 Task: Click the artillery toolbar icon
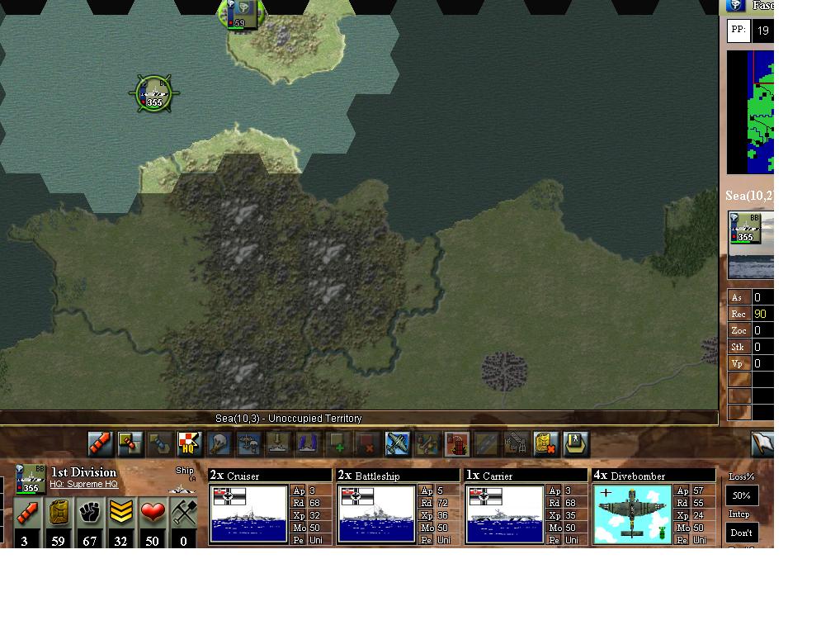[x=427, y=444]
